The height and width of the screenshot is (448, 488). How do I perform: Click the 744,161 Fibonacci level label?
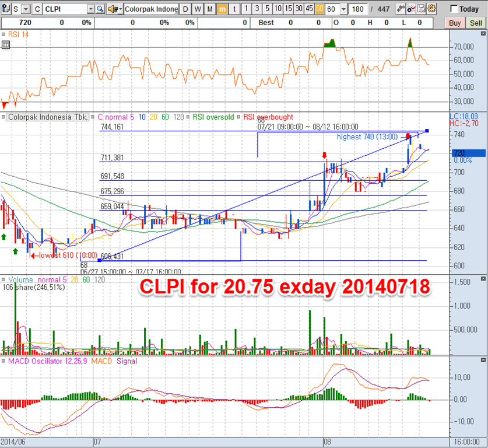tap(112, 127)
